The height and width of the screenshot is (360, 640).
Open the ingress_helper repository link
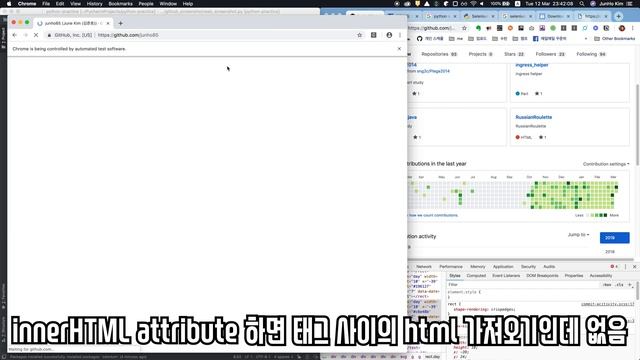[532, 65]
